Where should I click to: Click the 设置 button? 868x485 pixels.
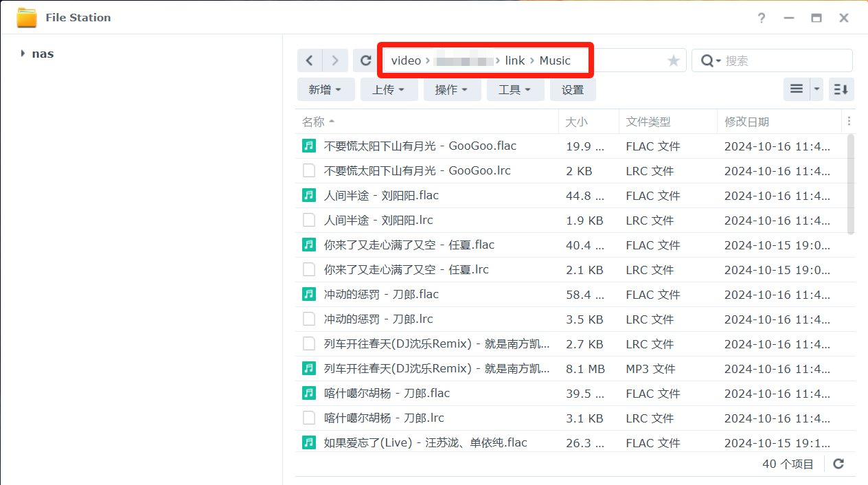tap(573, 89)
